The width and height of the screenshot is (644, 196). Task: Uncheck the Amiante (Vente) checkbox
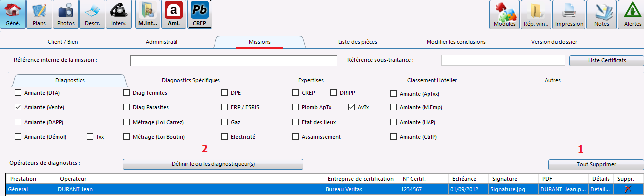pyautogui.click(x=18, y=107)
